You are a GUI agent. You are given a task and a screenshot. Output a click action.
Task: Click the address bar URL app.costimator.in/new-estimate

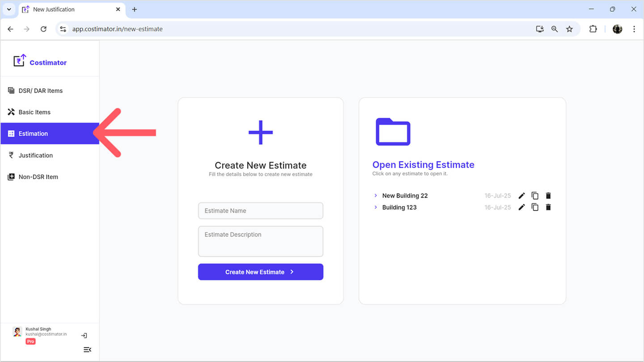(x=118, y=29)
